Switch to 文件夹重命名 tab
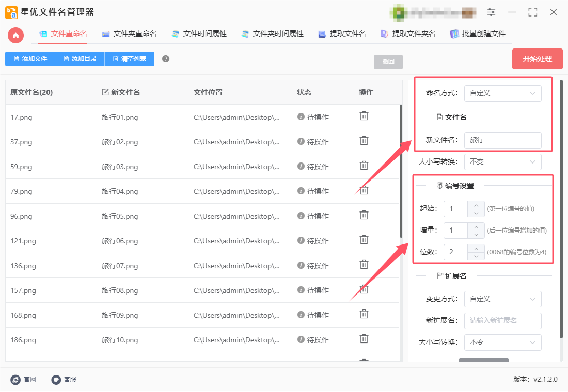This screenshot has height=392, width=568. tap(129, 34)
